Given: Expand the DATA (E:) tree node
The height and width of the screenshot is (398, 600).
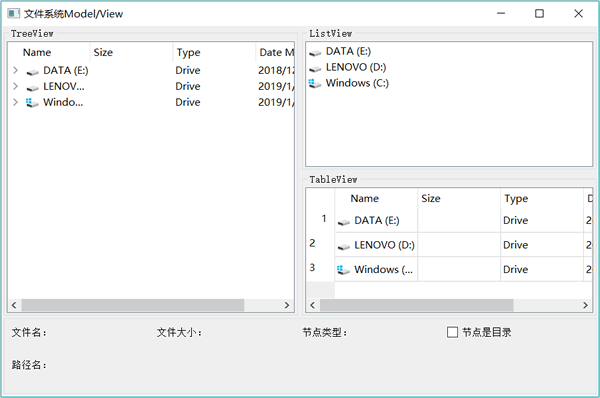Looking at the screenshot, I should [15, 70].
